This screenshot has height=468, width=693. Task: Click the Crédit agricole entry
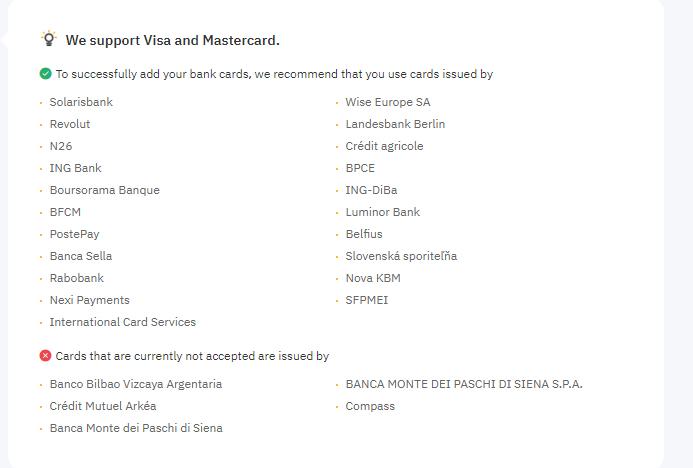click(384, 146)
